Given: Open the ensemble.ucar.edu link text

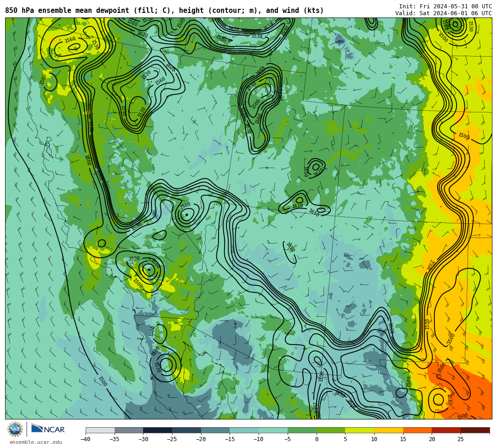Looking at the screenshot, I should 36,442.
